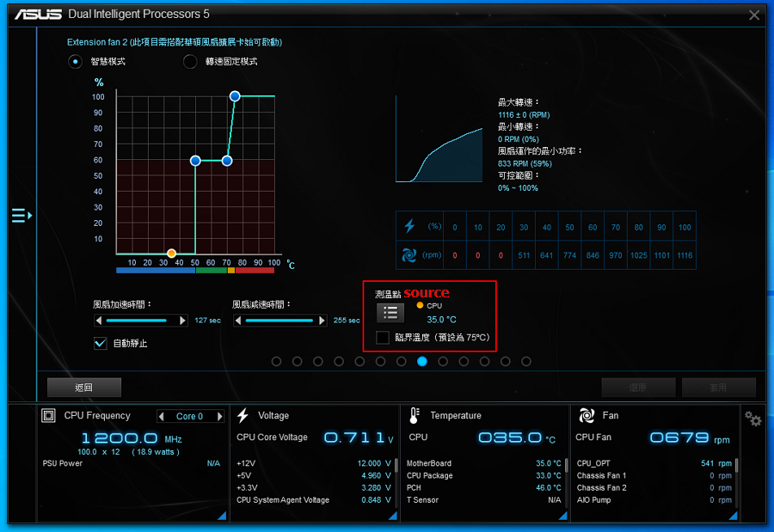Viewport: 774px width, 532px height.
Task: Enable the critical temperature 75°C checkbox
Action: [383, 338]
